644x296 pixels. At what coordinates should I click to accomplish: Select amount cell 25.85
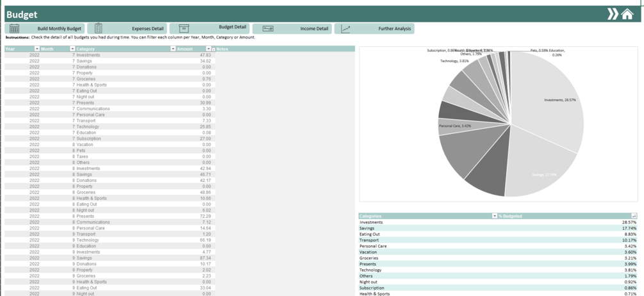tap(195, 126)
